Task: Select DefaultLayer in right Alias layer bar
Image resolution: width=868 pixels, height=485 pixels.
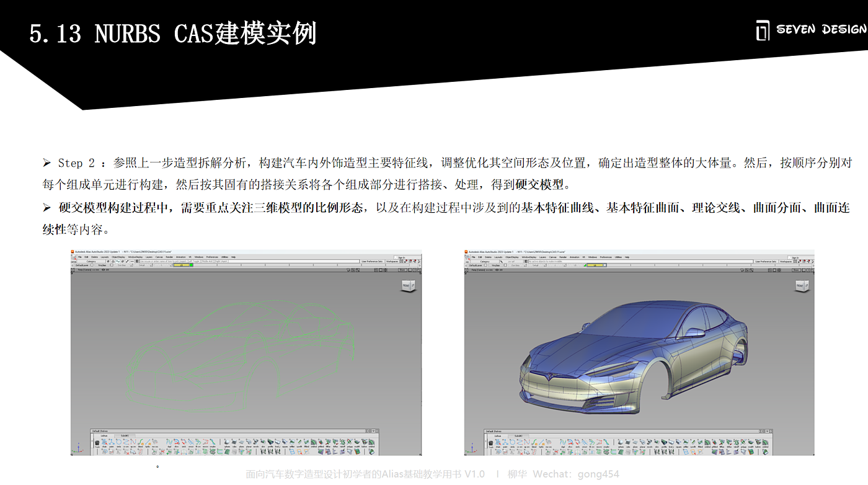Action: coord(476,265)
